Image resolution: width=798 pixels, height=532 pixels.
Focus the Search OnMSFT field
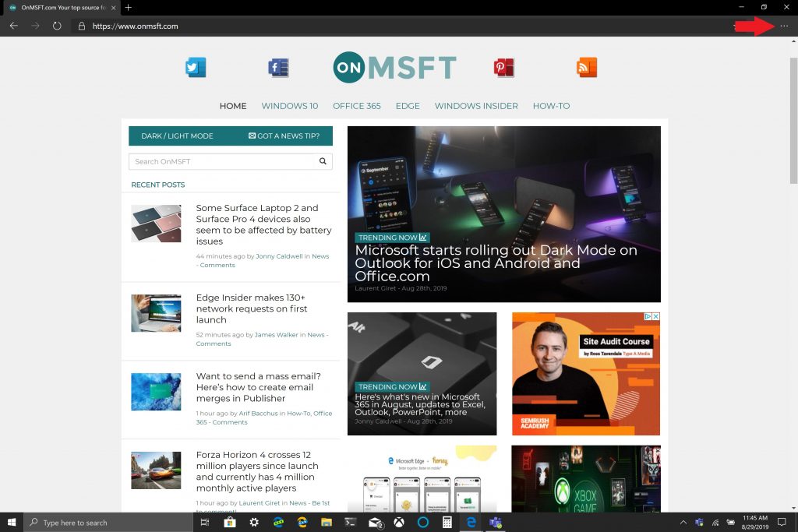coord(221,161)
